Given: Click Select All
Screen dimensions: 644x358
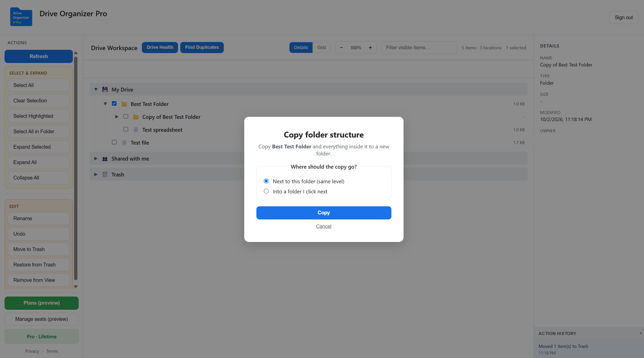Looking at the screenshot, I should click(39, 85).
